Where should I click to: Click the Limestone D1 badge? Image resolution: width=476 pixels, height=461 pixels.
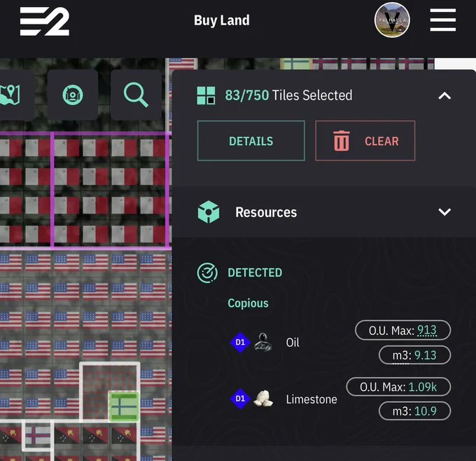[240, 399]
